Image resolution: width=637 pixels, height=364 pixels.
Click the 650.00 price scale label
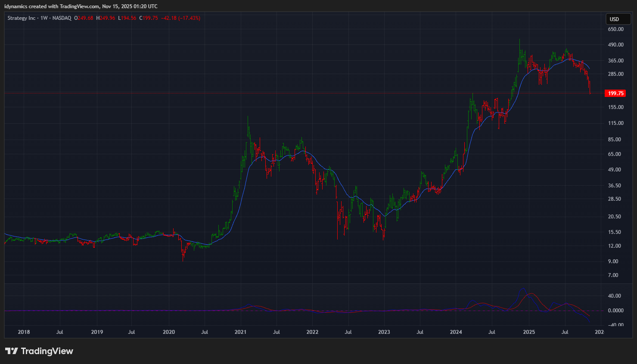pos(615,29)
